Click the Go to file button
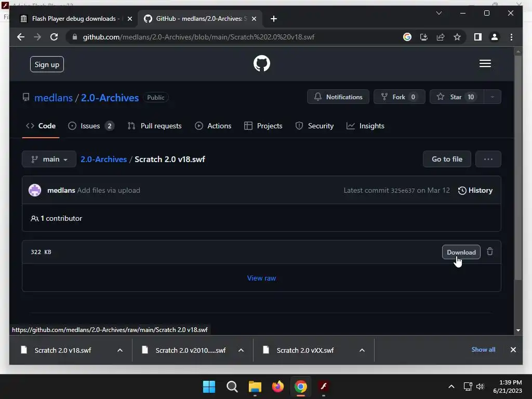Image resolution: width=532 pixels, height=399 pixels. (447, 159)
